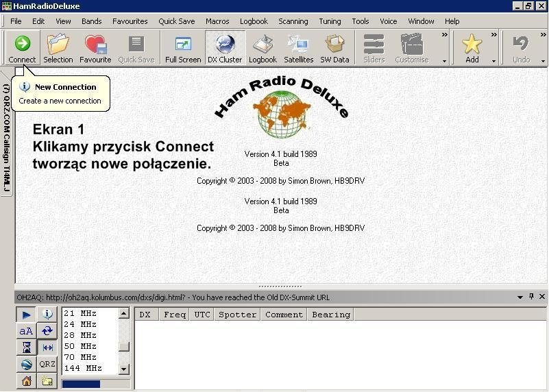Click the QRZ lookup button
549x392 pixels.
coord(47,364)
